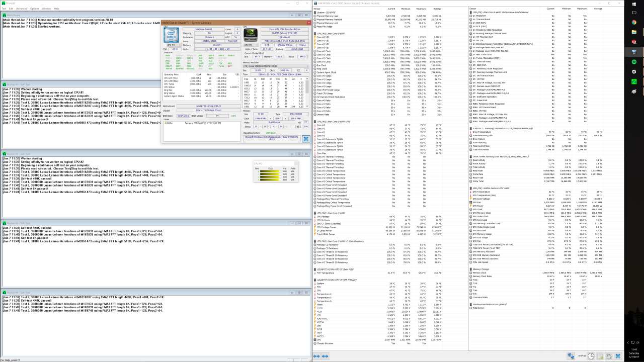Click the shrink sensor columns arrows icon
Viewport: 644px width, 362px height.
326,356
